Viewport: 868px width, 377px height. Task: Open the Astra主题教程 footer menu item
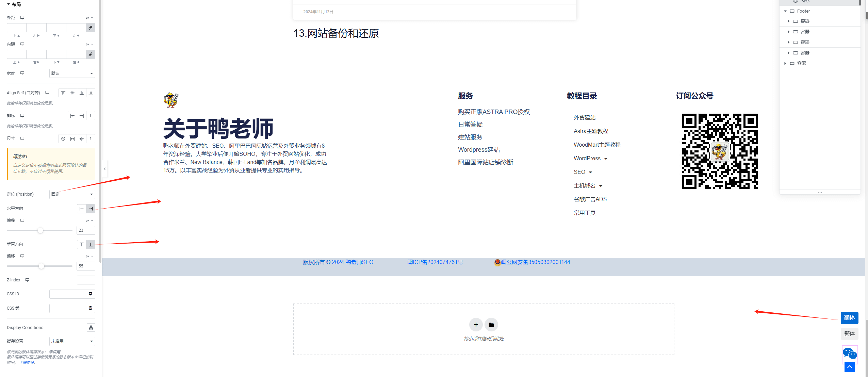coord(591,131)
